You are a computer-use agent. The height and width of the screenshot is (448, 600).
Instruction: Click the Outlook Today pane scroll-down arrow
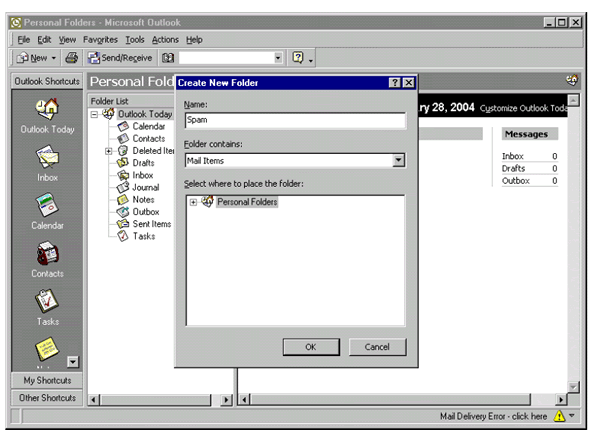coord(573,387)
